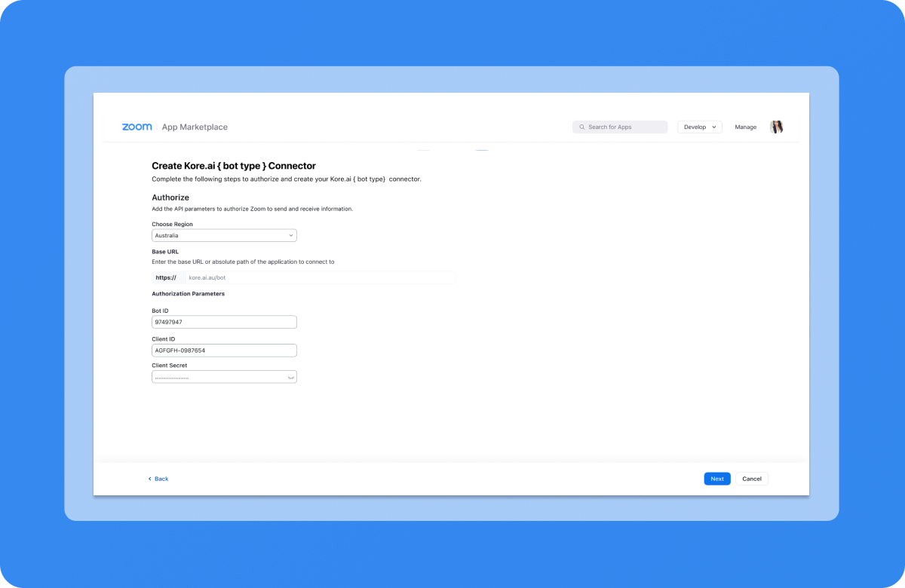Click the 'Create Kore.ai { bot type } Connector' heading

[234, 166]
